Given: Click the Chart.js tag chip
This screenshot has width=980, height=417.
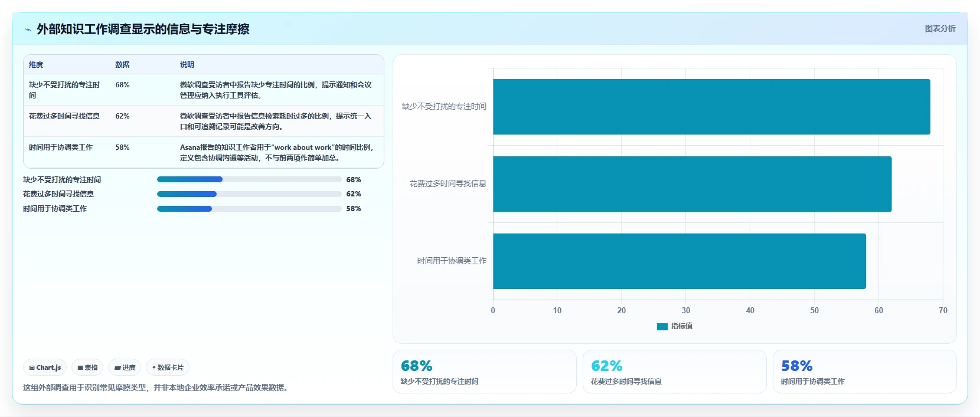Looking at the screenshot, I should (45, 367).
